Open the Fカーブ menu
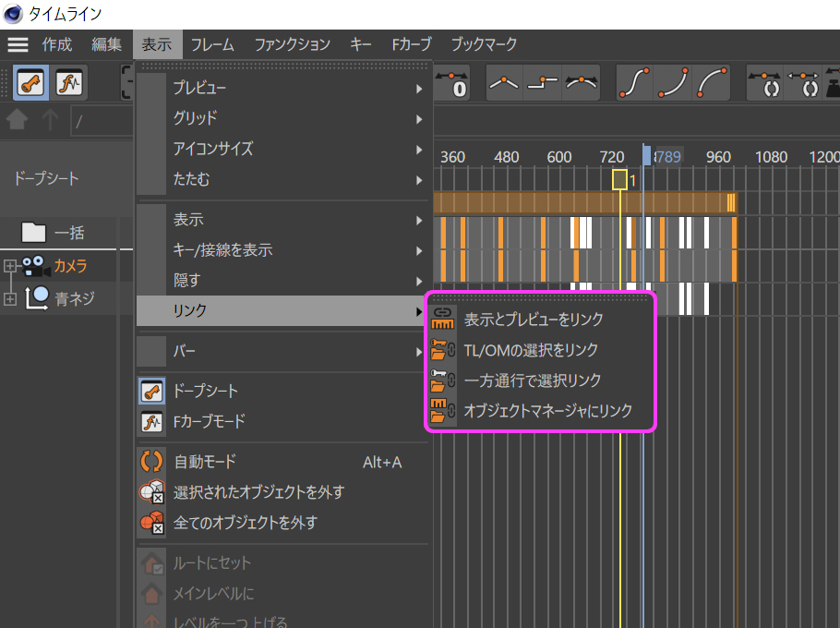 point(411,44)
